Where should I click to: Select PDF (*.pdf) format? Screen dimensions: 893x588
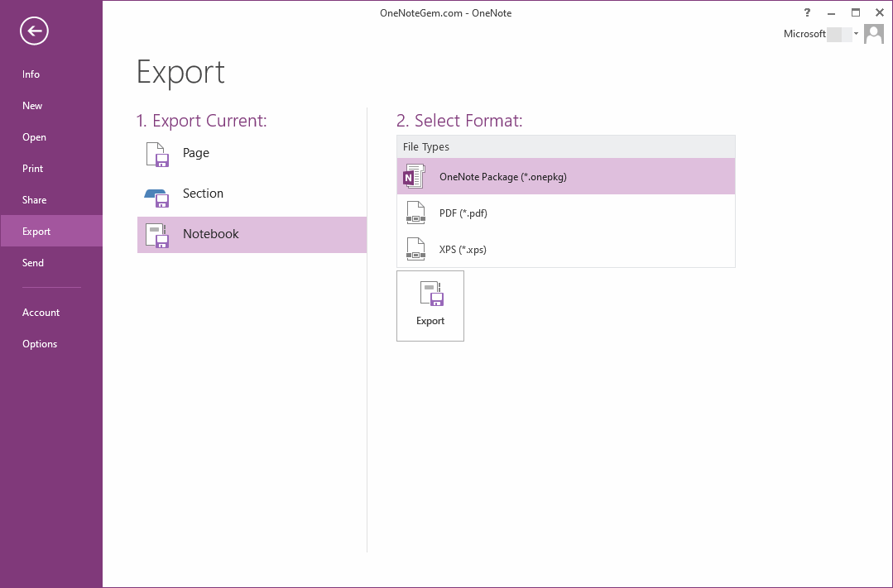tap(565, 213)
